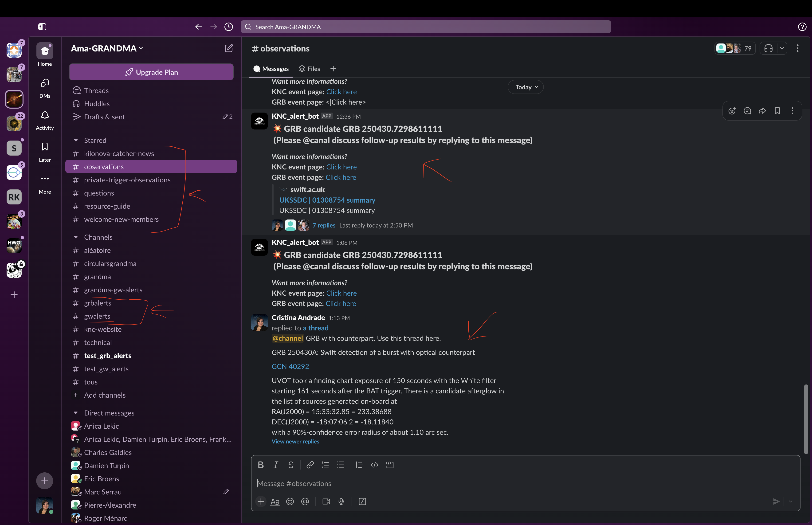Compose a new message with pencil icon
Image resolution: width=812 pixels, height=525 pixels.
(x=229, y=48)
